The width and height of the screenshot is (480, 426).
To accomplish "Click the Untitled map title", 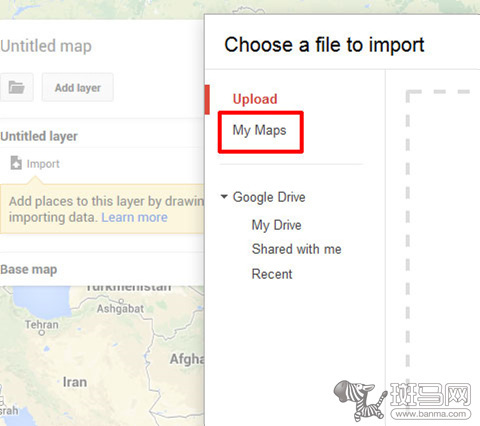I will (x=46, y=46).
